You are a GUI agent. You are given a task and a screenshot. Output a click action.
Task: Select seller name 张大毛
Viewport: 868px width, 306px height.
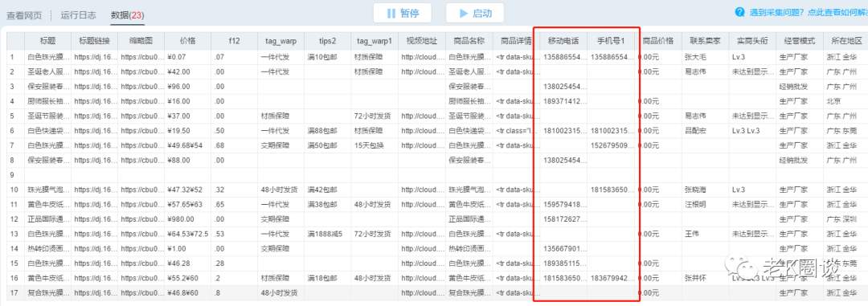point(705,56)
